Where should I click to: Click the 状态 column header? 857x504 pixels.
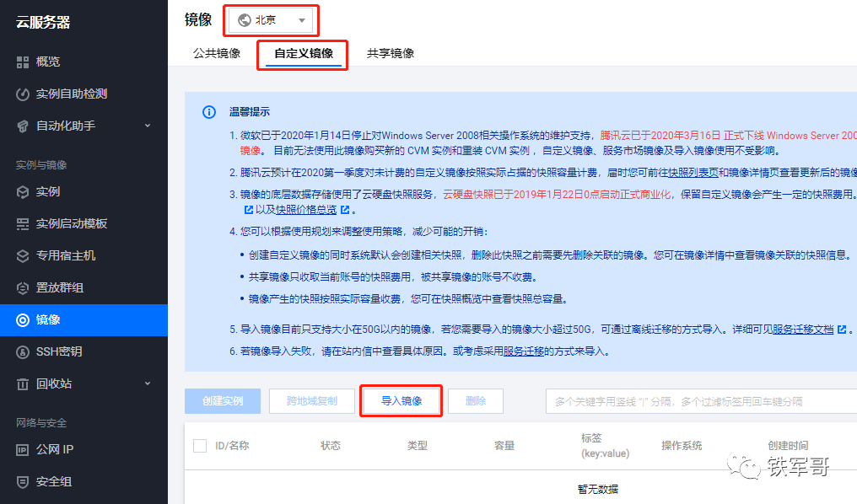[x=331, y=446]
